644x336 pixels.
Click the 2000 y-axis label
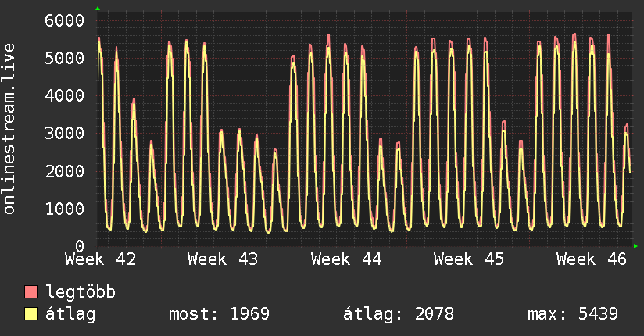pyautogui.click(x=65, y=171)
